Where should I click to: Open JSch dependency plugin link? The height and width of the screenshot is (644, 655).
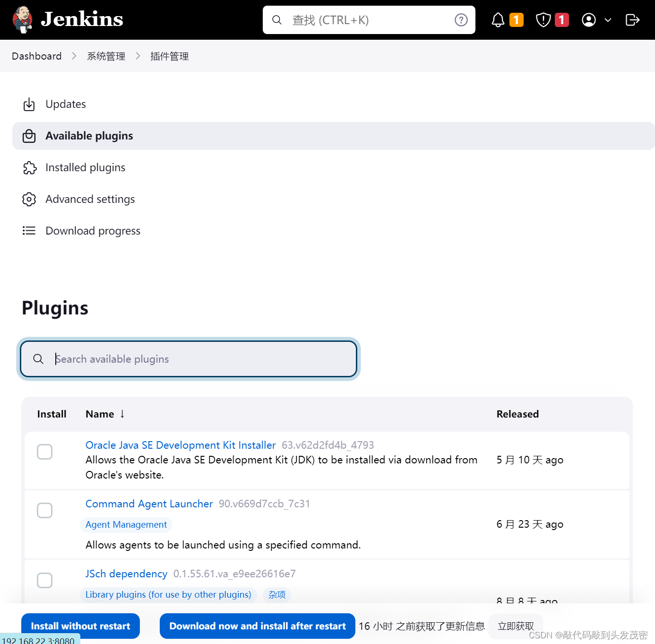coord(127,574)
